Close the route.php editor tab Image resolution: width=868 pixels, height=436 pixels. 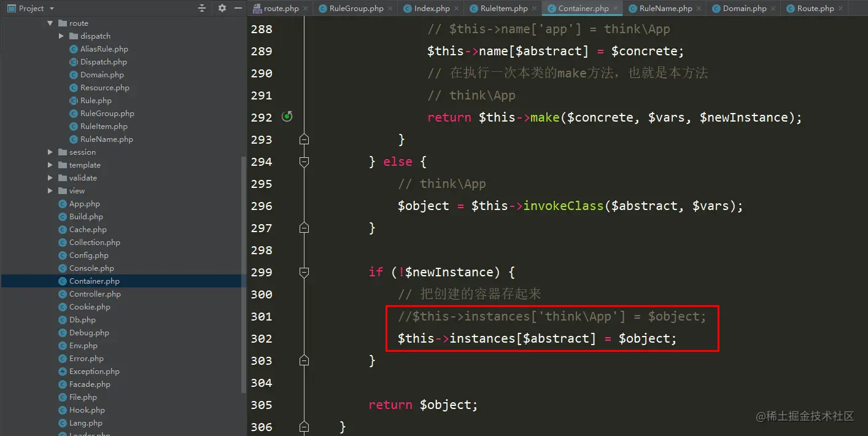tap(306, 9)
